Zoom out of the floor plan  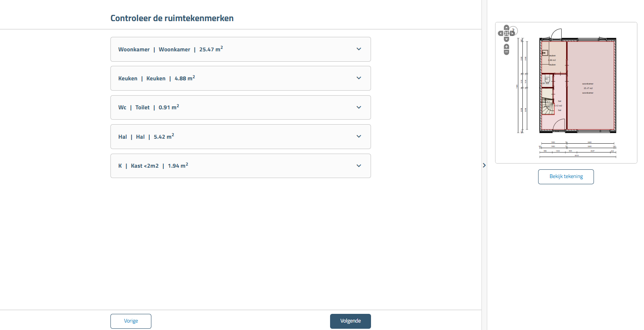tap(507, 52)
